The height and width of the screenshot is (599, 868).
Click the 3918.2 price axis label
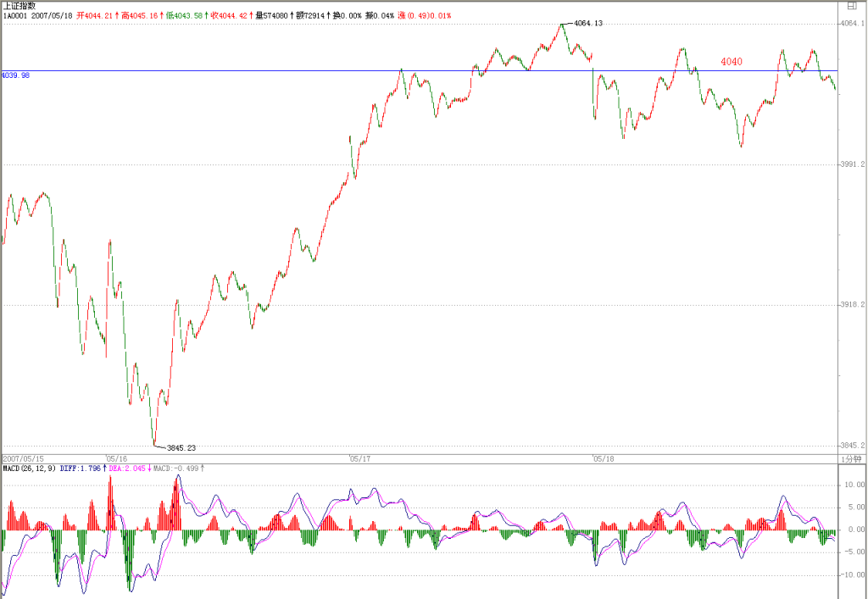(x=853, y=305)
